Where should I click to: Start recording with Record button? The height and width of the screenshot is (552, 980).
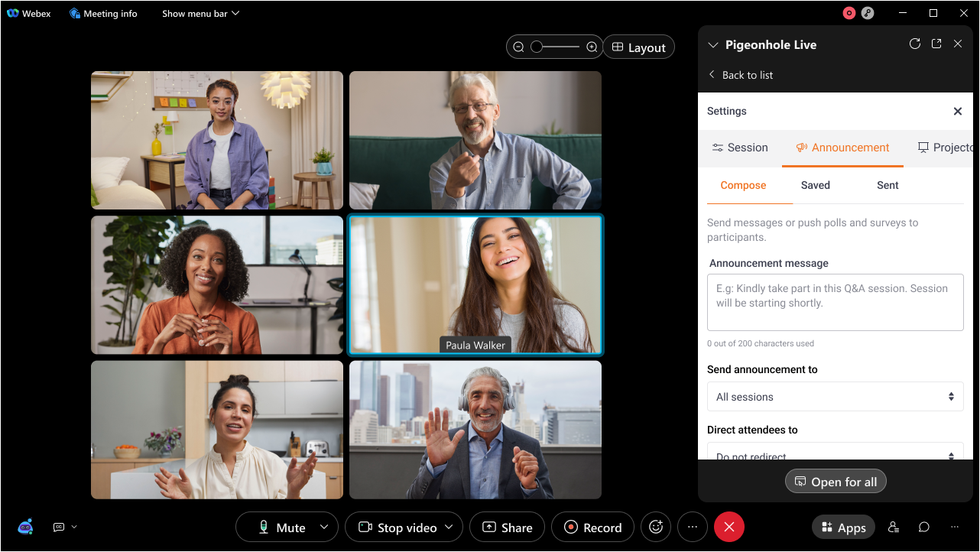pos(592,528)
